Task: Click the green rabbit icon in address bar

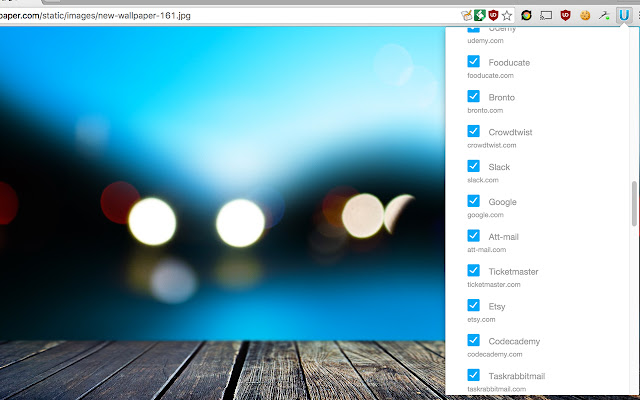Action: coord(480,16)
